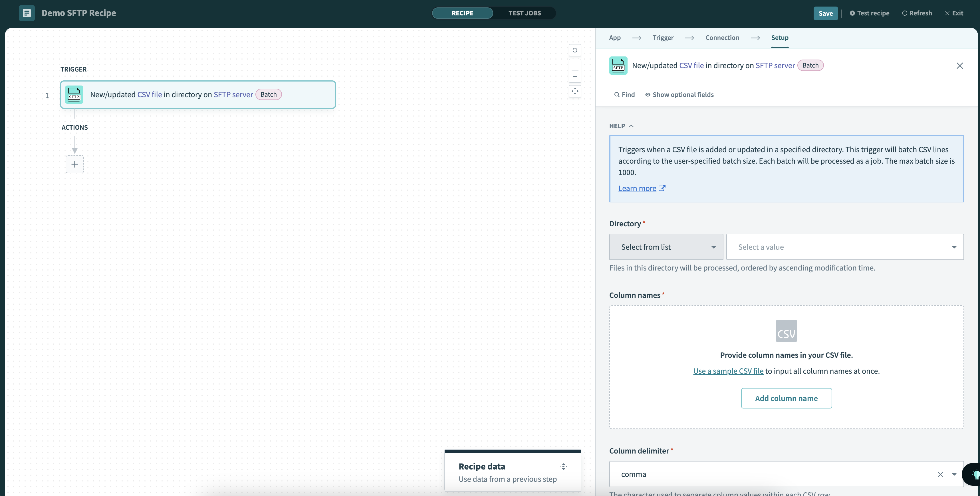The image size is (980, 496).
Task: Go to the Connection setup step
Action: [722, 38]
